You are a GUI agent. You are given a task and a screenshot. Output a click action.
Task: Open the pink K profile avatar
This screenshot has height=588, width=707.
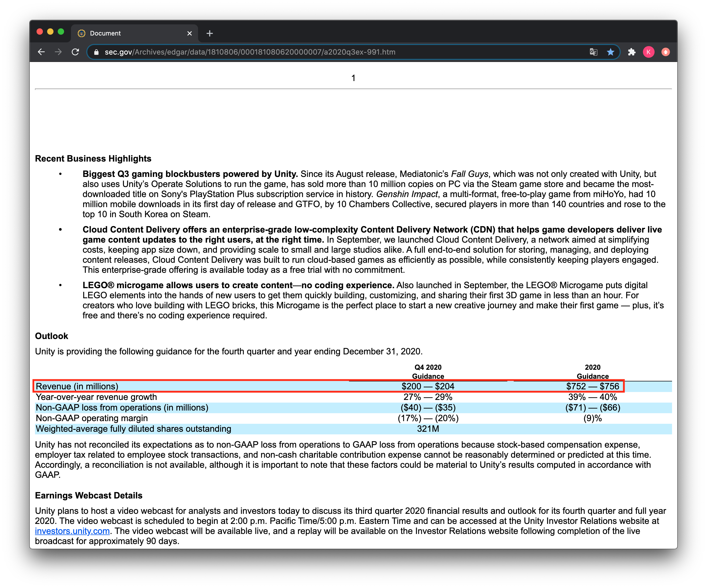point(648,52)
